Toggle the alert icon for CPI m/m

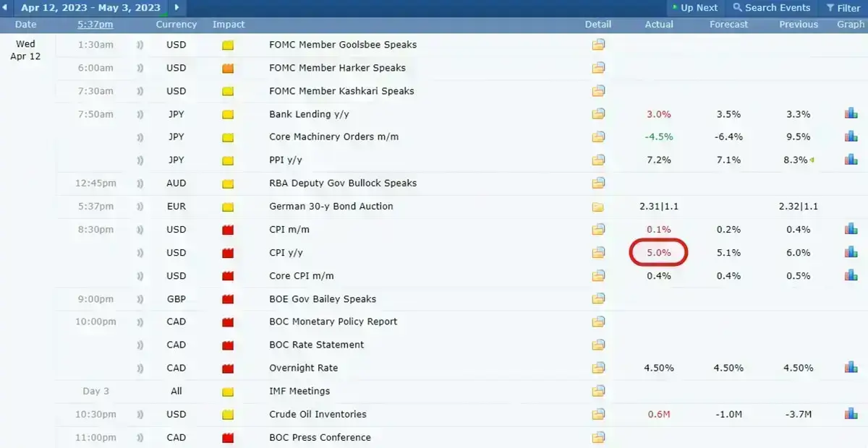point(140,230)
